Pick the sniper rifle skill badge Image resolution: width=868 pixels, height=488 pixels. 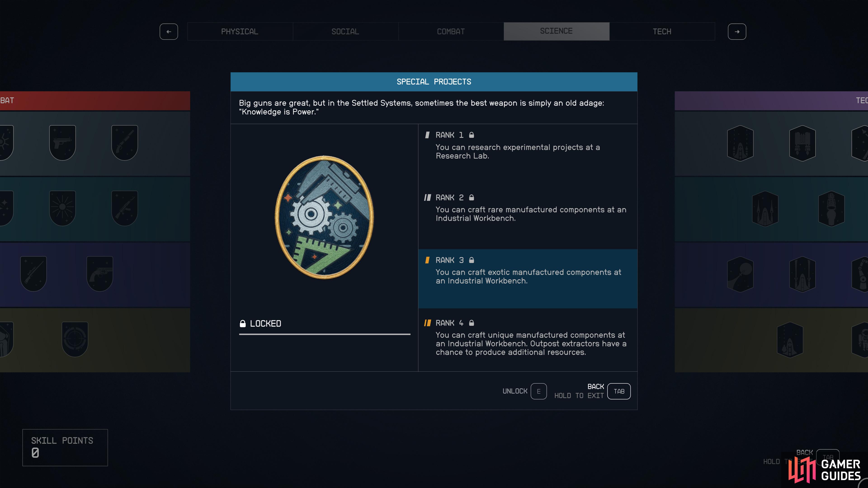tap(33, 273)
